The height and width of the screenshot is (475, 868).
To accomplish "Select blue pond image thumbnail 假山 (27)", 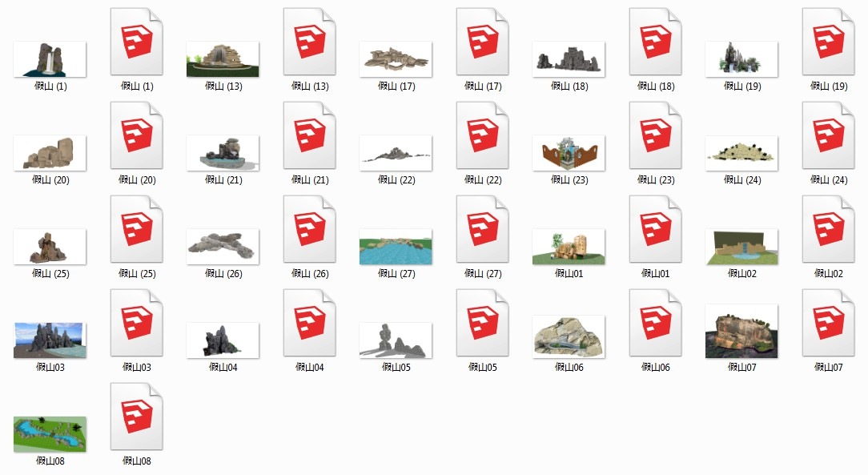I will [396, 247].
